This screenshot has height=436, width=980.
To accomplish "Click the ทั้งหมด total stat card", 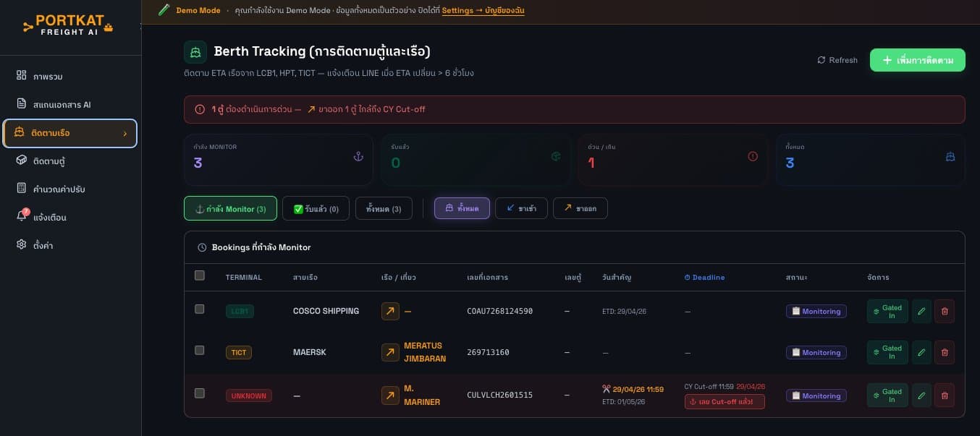I will [x=871, y=161].
